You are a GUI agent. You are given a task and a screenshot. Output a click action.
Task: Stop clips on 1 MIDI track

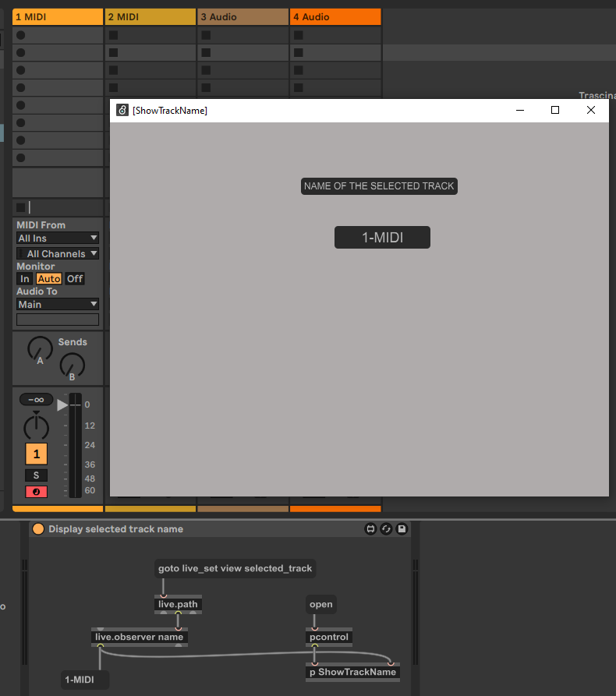tap(20, 207)
